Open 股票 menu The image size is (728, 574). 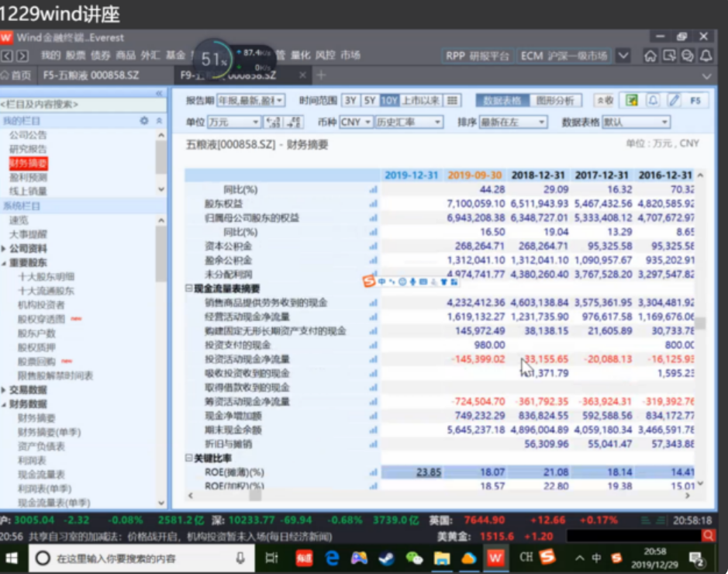coord(76,56)
